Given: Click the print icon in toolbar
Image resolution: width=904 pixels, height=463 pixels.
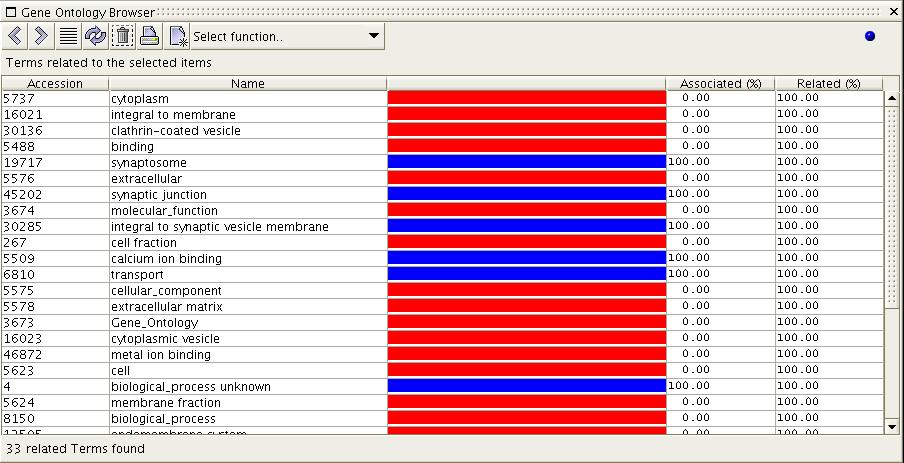Looking at the screenshot, I should pyautogui.click(x=149, y=36).
